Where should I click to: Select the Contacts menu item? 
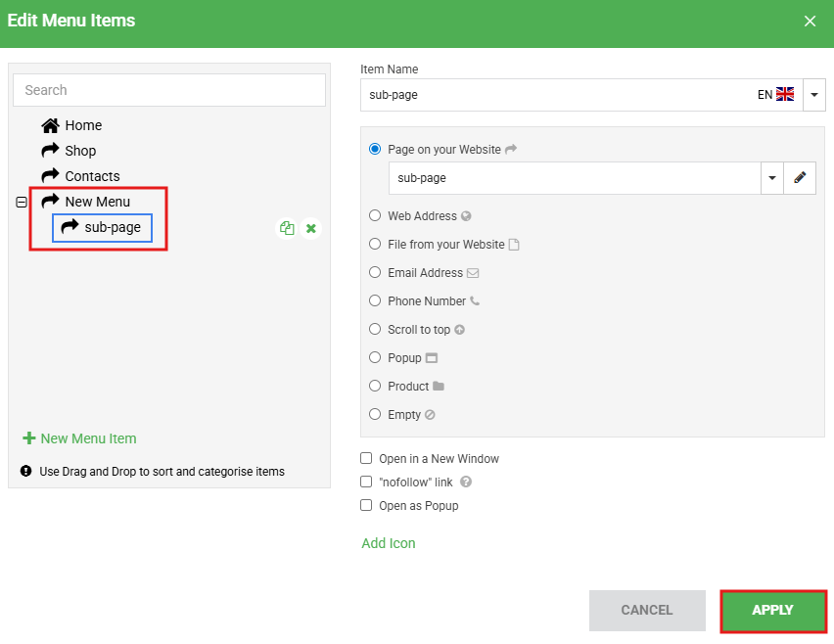point(91,176)
